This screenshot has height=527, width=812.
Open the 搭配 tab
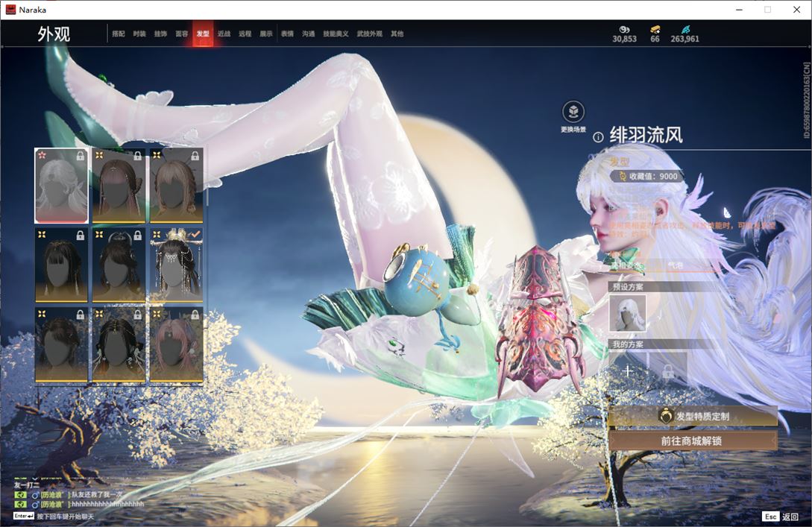119,34
